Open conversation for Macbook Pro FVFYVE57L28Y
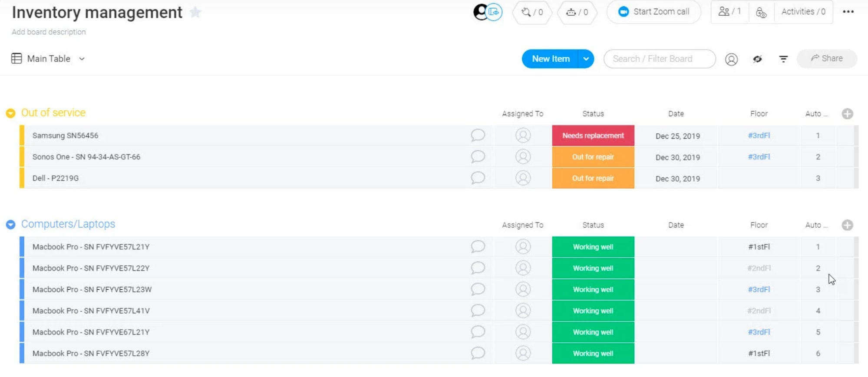 (478, 353)
